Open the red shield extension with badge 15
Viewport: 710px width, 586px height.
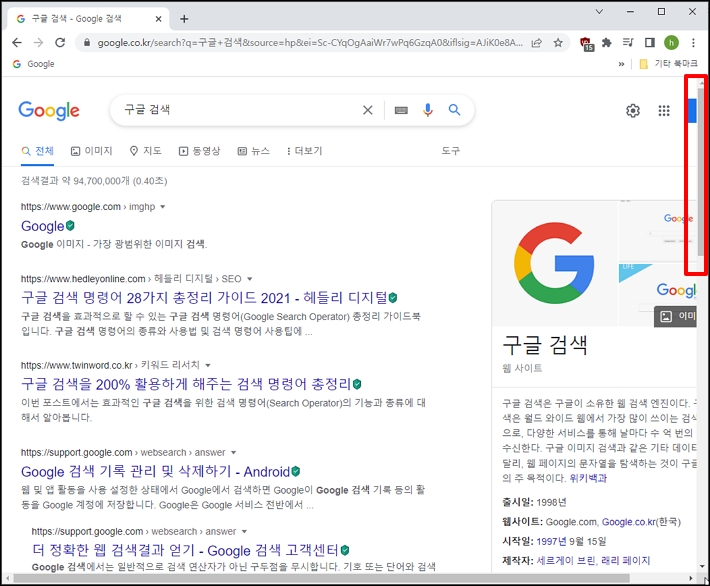point(586,43)
